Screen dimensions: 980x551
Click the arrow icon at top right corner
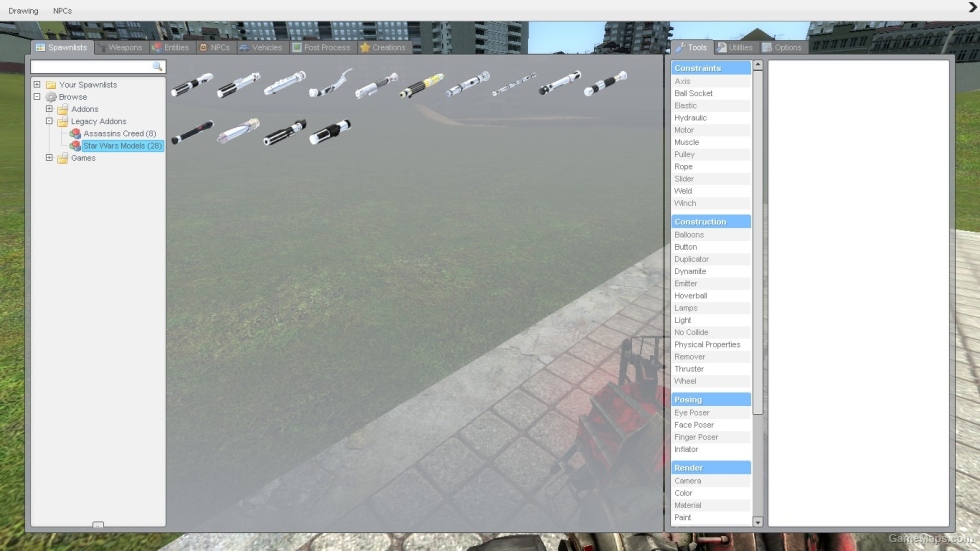click(x=972, y=7)
